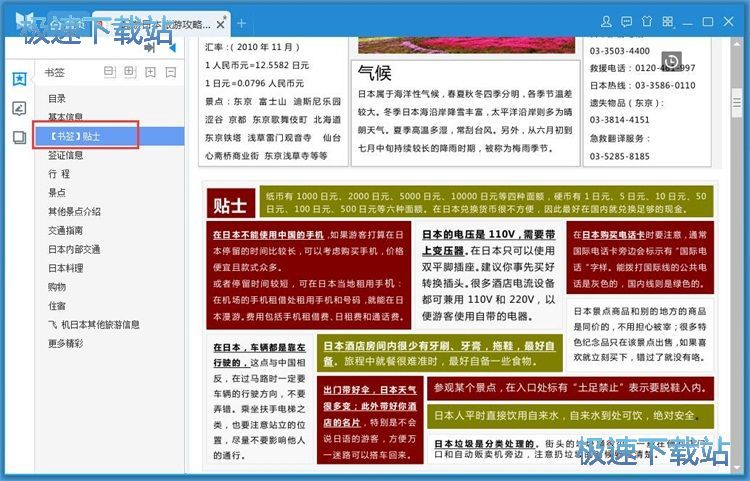Open the skin shirt icon
The height and width of the screenshot is (481, 750).
coord(647,22)
